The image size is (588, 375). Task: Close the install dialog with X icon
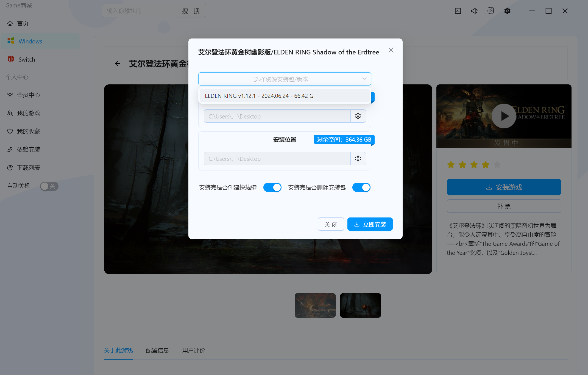coord(391,50)
